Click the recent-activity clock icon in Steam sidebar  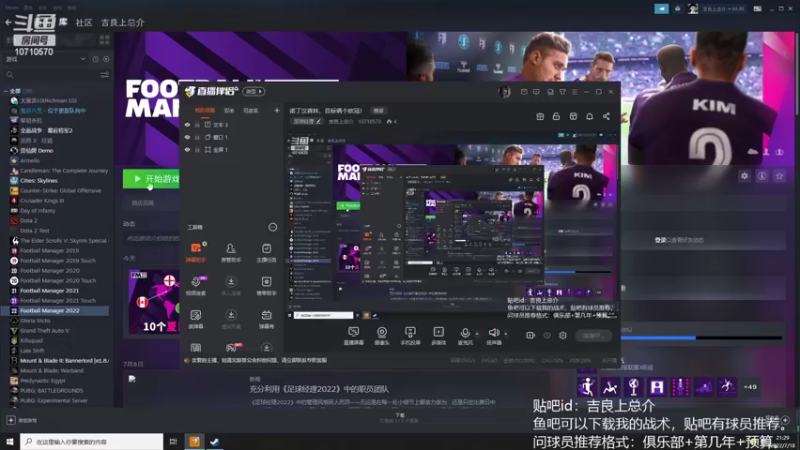click(95, 59)
